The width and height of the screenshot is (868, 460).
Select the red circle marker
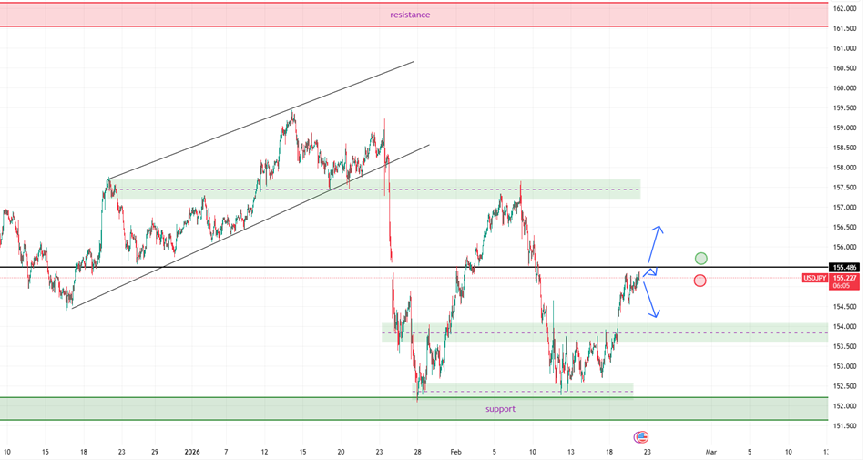(700, 281)
